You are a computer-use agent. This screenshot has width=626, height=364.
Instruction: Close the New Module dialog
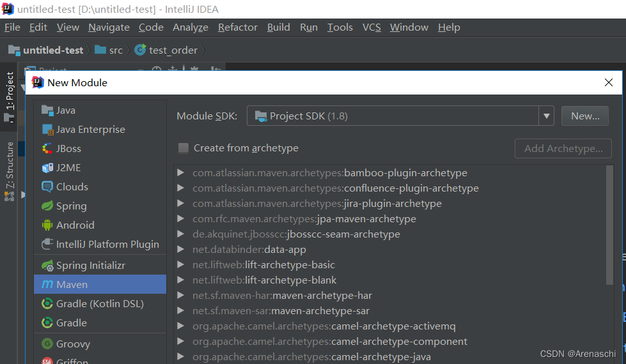click(609, 82)
